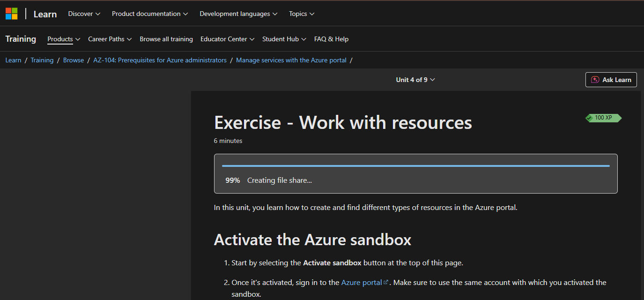
Task: Open the Educator Center dropdown
Action: coord(228,39)
